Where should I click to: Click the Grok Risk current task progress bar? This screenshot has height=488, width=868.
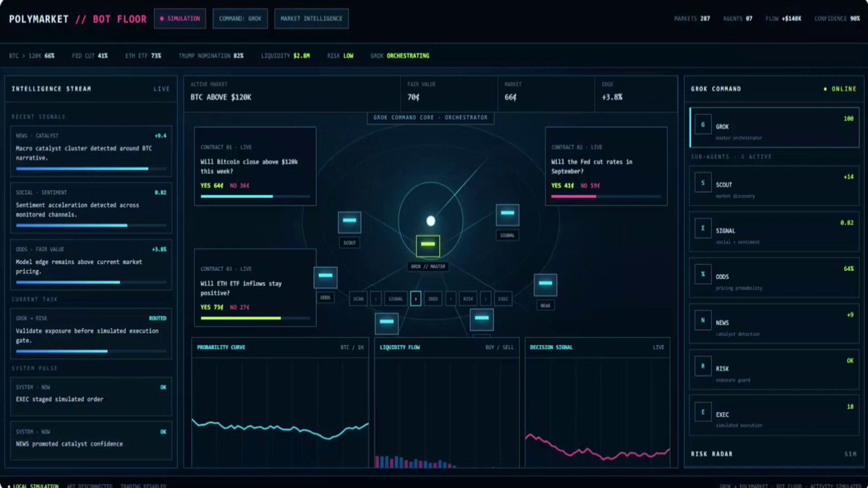pyautogui.click(x=91, y=351)
